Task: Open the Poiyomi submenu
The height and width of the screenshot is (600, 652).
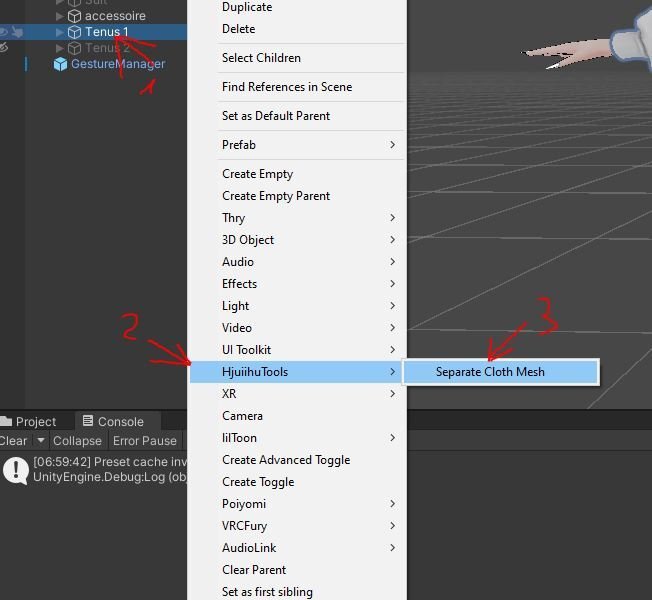Action: pos(297,504)
